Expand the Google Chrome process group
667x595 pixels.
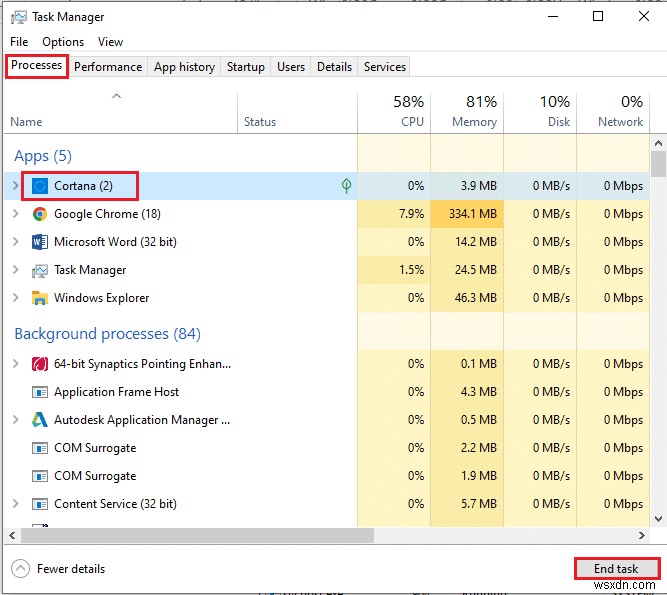(15, 214)
